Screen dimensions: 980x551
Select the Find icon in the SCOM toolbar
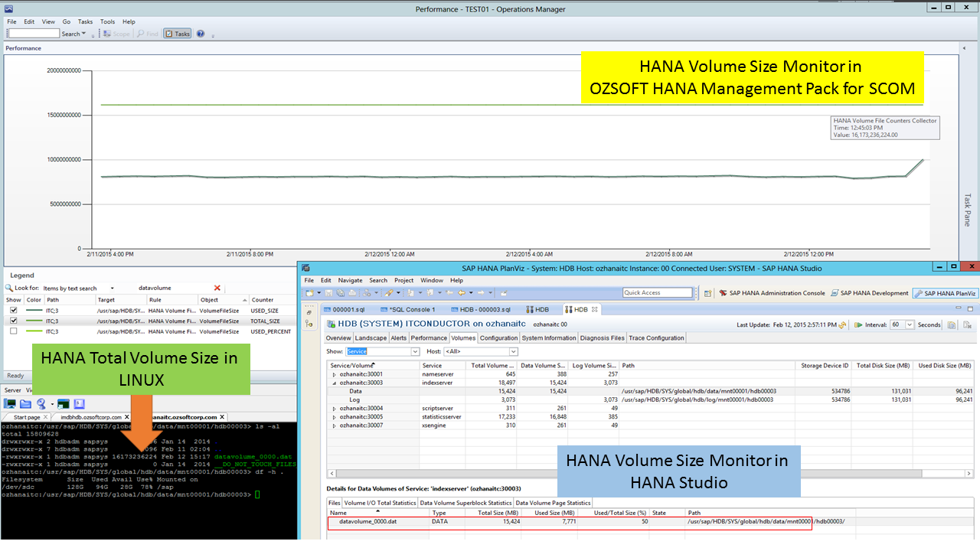(x=147, y=33)
